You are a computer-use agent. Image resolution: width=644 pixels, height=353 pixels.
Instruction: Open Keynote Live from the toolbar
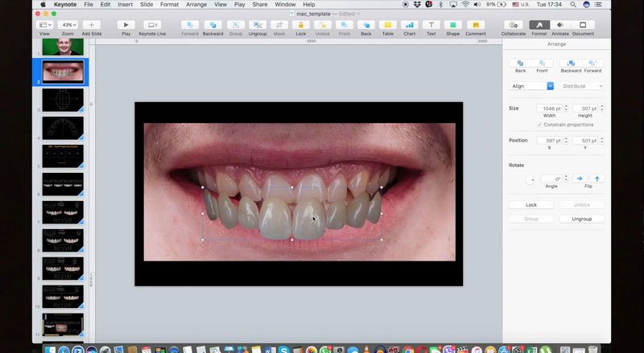tap(152, 26)
